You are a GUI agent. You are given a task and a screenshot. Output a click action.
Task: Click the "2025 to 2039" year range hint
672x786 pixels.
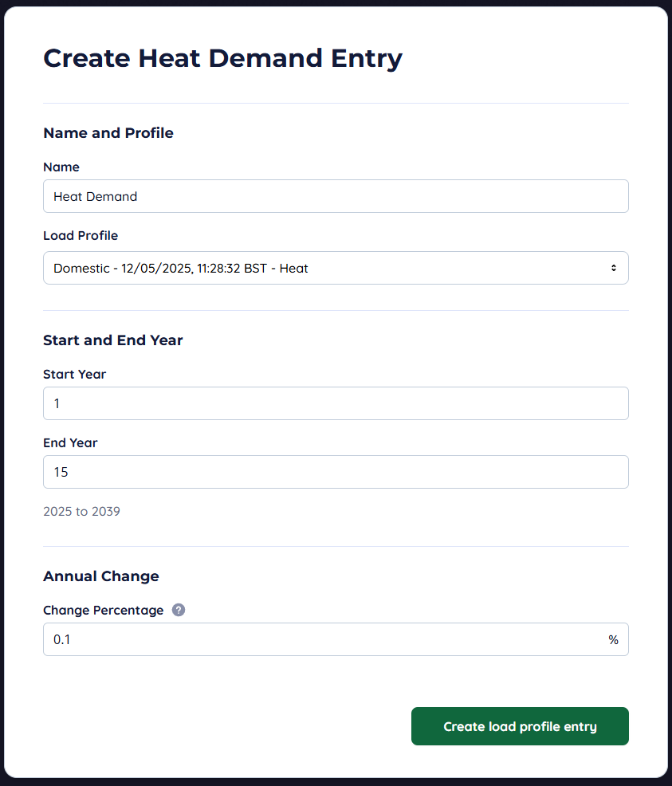click(x=81, y=511)
